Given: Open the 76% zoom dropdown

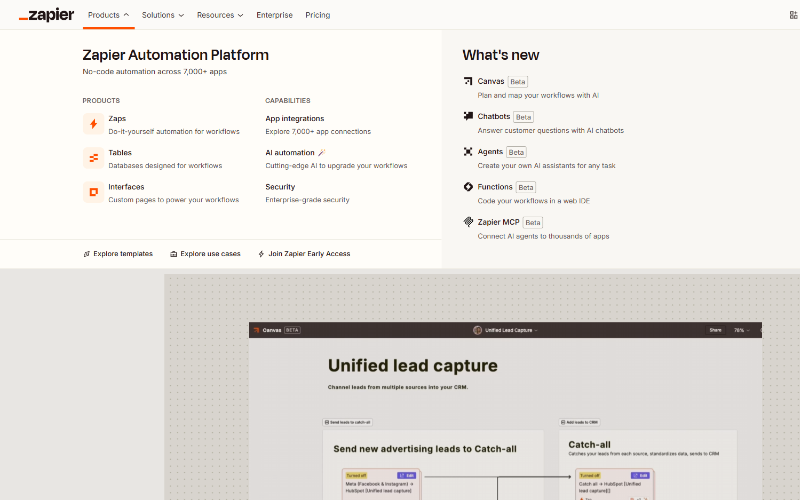Looking at the screenshot, I should 741,330.
